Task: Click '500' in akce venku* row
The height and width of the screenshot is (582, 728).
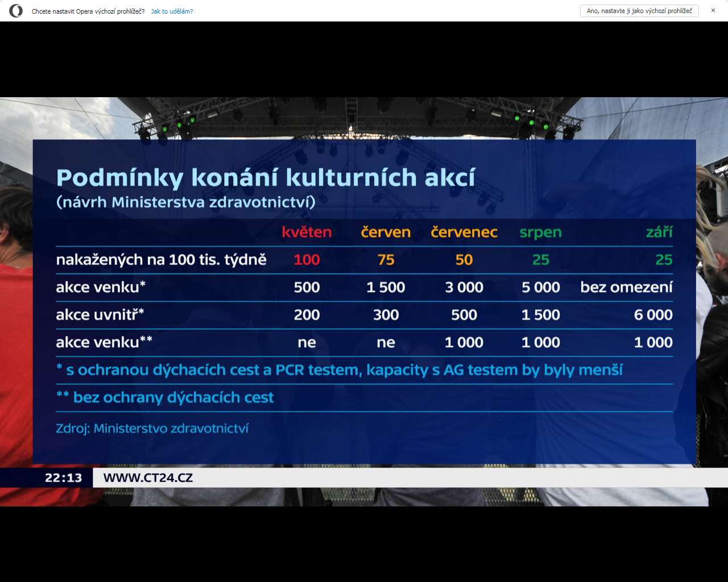Action: click(x=307, y=288)
